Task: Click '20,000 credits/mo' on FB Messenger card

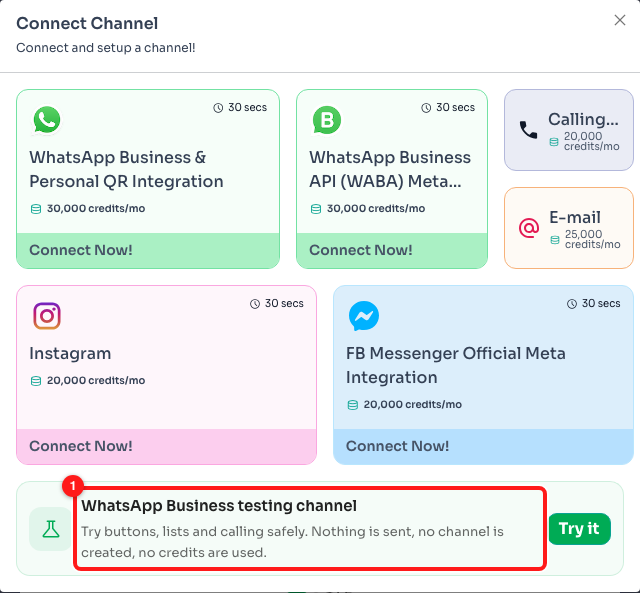Action: coord(413,404)
